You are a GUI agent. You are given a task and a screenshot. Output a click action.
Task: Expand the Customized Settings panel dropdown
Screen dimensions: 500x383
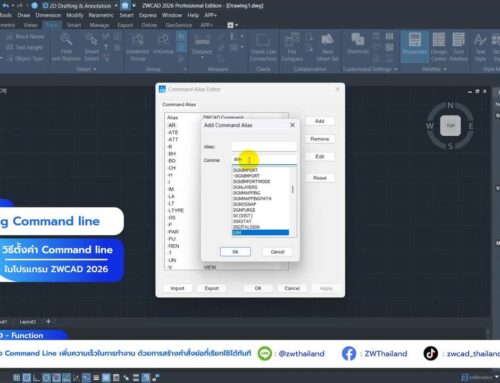(396, 69)
